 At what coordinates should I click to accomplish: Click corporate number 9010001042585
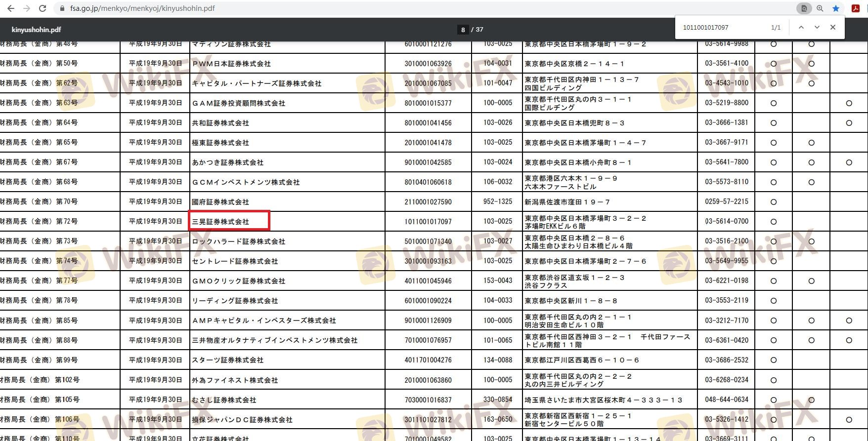[x=428, y=162]
